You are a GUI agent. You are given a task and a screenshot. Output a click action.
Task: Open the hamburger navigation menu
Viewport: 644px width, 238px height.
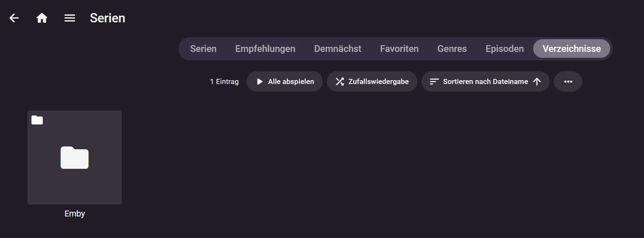(x=70, y=18)
